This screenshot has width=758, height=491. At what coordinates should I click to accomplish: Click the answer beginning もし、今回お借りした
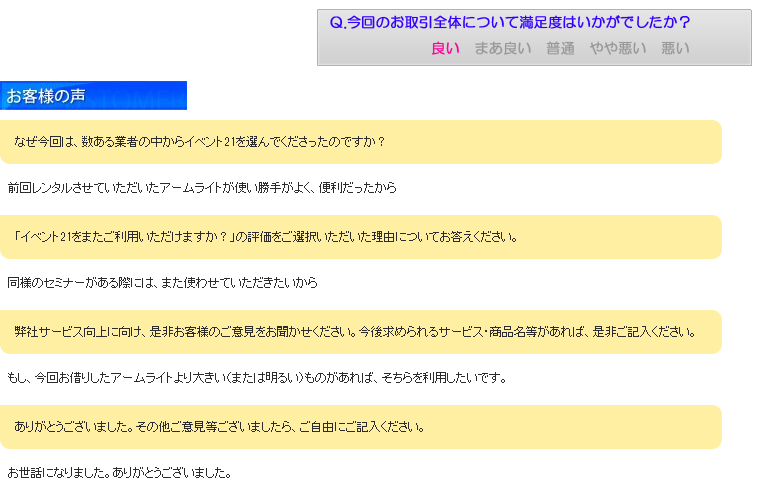pyautogui.click(x=257, y=378)
